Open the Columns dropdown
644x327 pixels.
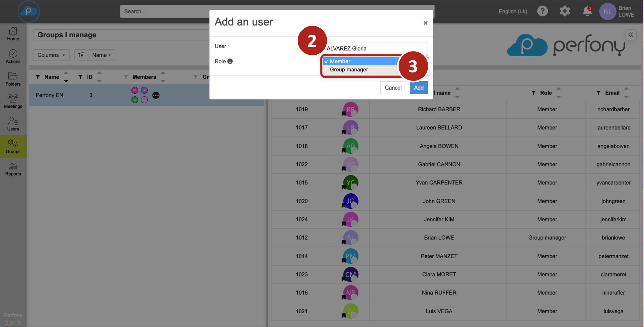(x=51, y=55)
